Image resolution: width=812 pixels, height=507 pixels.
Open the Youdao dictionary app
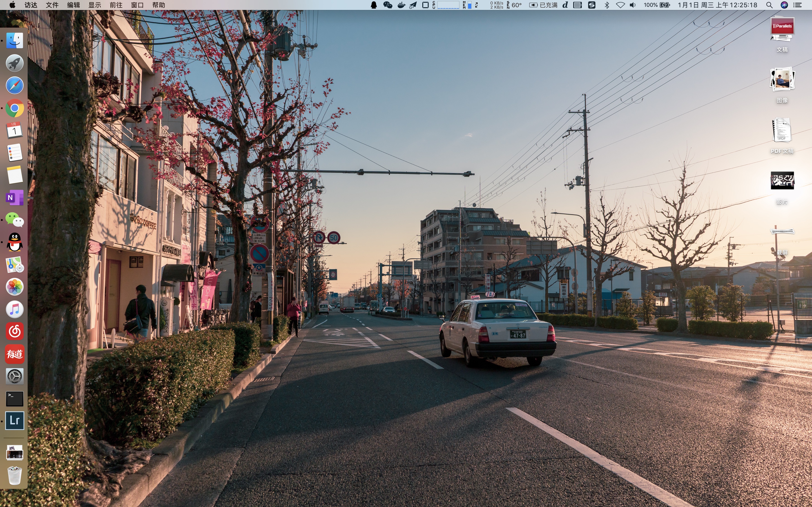coord(14,354)
